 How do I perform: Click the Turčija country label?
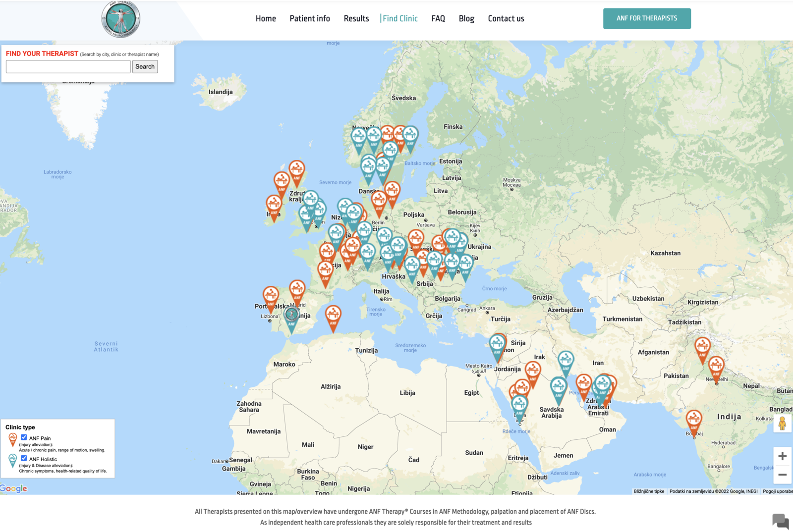pyautogui.click(x=501, y=319)
